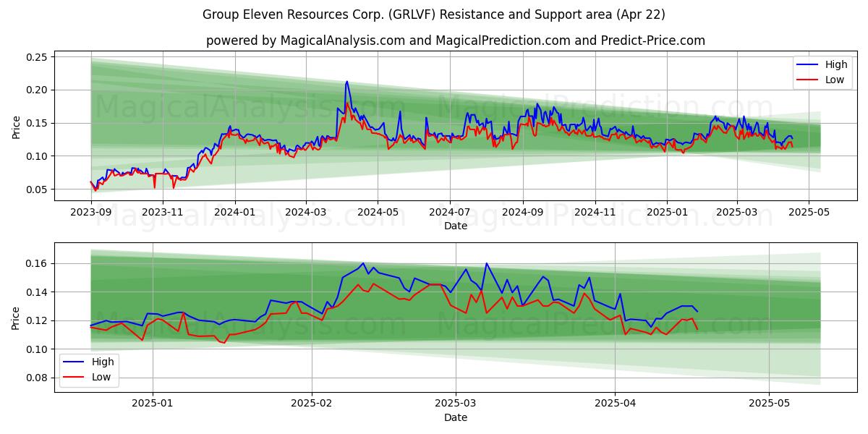The height and width of the screenshot is (434, 868).
Task: Click the 2024-03 tick label
Action: (306, 213)
